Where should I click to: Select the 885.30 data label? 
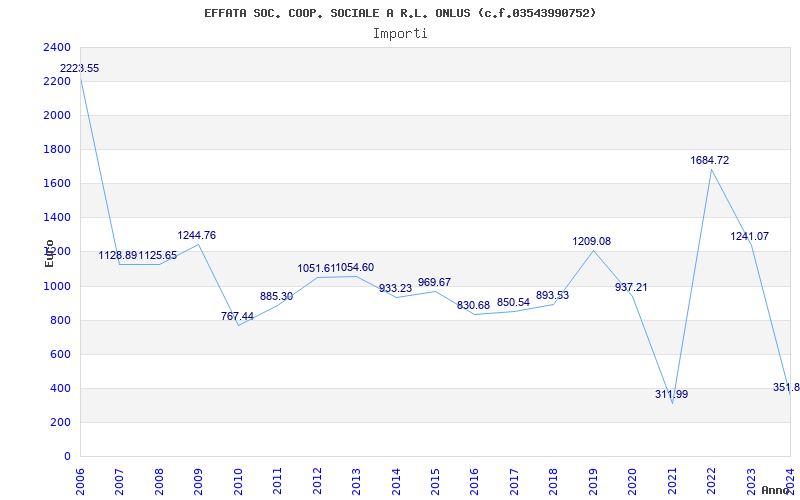pyautogui.click(x=277, y=296)
